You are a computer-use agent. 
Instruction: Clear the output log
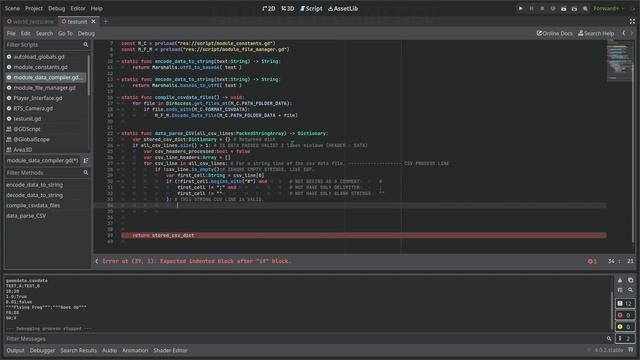(x=620, y=280)
